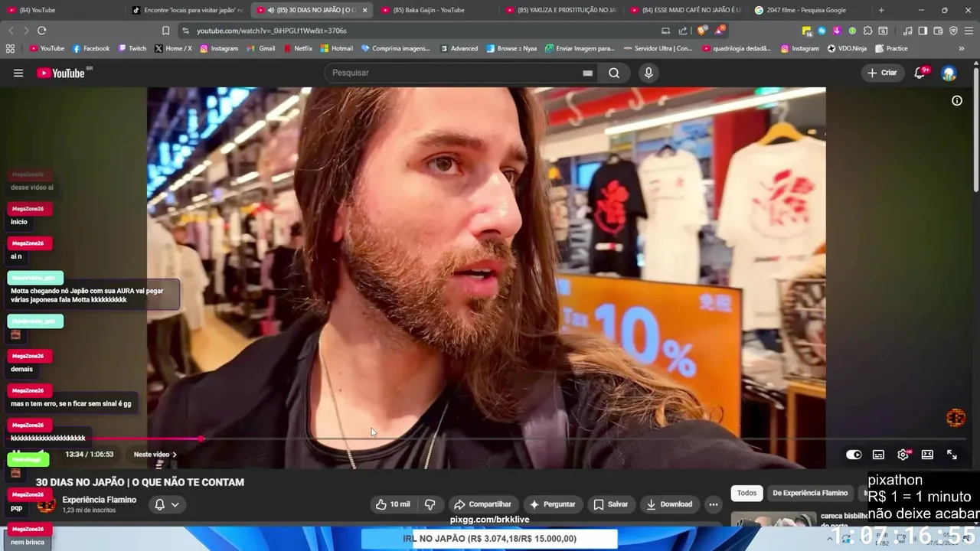Open the browser main hamburger menu
The height and width of the screenshot is (551, 980).
pos(969,31)
